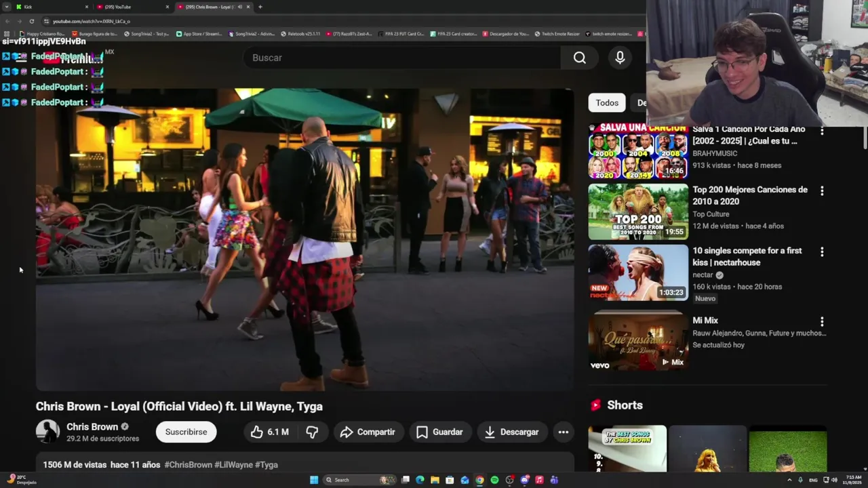The image size is (868, 488).
Task: Open Spotify from taskbar
Action: 494,480
